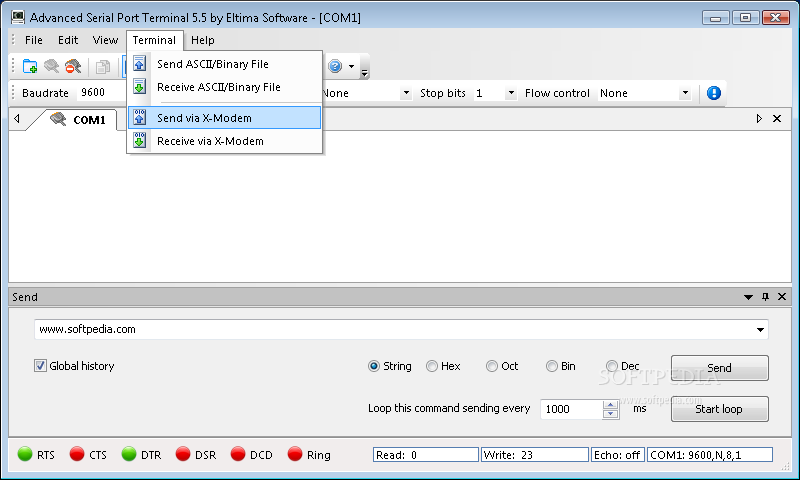
Task: Select the Bin radio button
Action: tap(552, 366)
